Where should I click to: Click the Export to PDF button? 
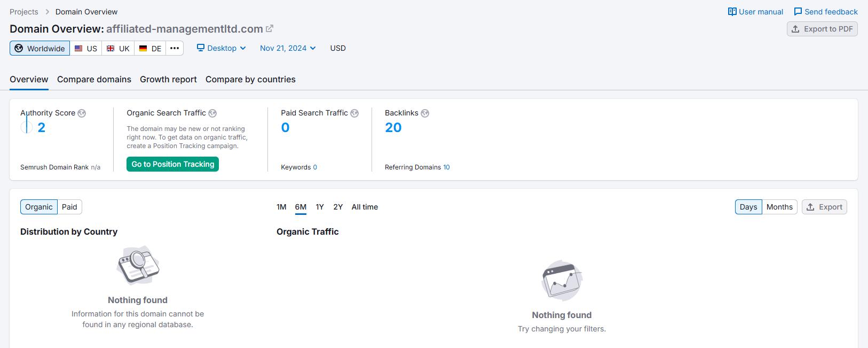click(x=822, y=29)
